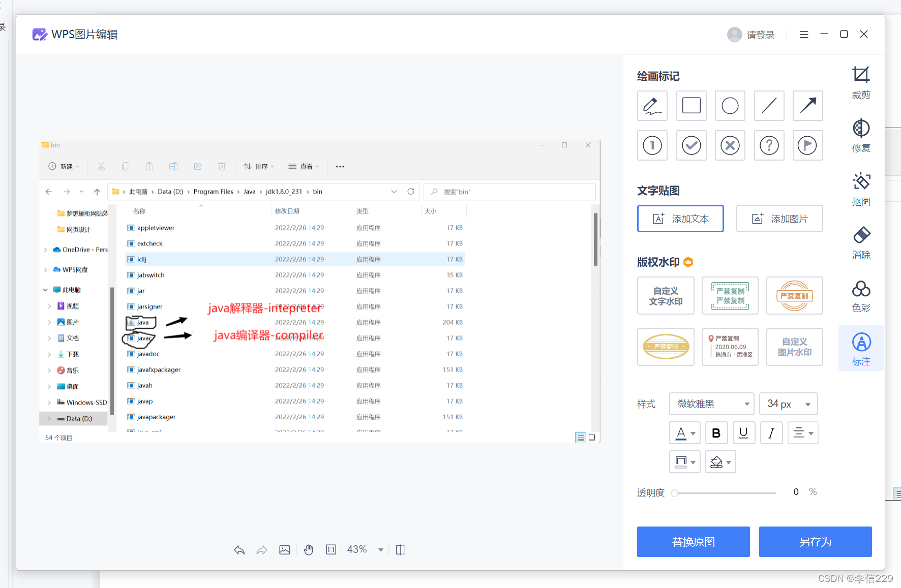Select the 标注 annotation tool
The width and height of the screenshot is (901, 588).
(x=861, y=349)
